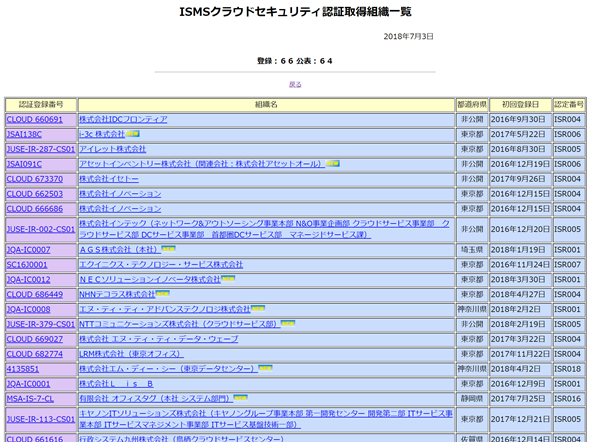Open registration number JQA-IC0012
This screenshot has width=590, height=442.
[x=28, y=279]
